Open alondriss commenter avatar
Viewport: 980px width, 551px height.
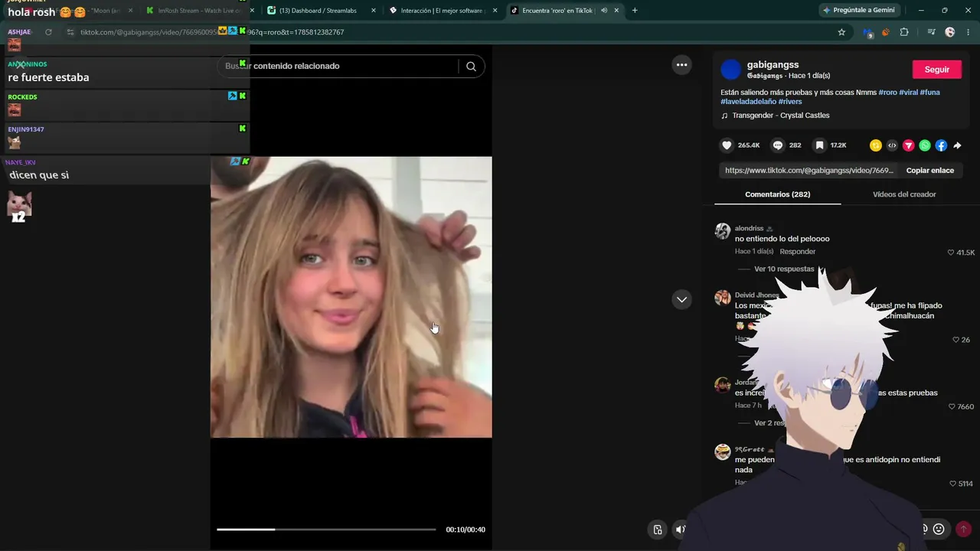pos(722,231)
